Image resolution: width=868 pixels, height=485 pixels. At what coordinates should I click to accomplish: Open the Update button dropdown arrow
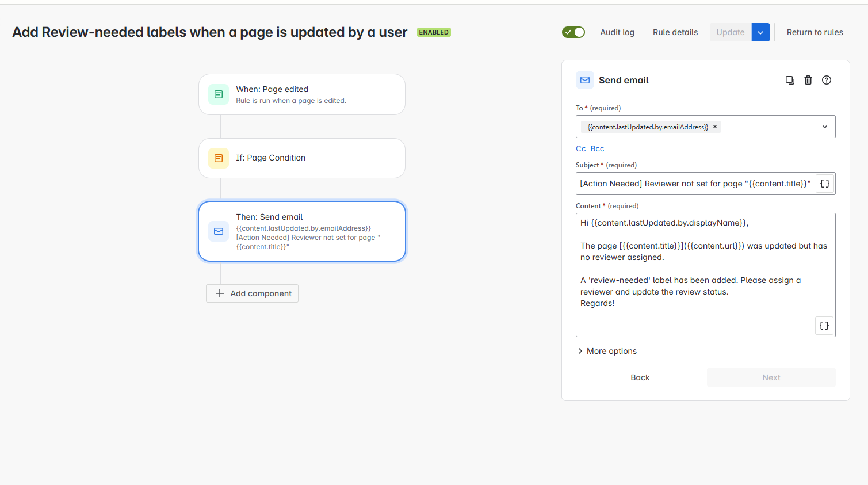pyautogui.click(x=760, y=32)
